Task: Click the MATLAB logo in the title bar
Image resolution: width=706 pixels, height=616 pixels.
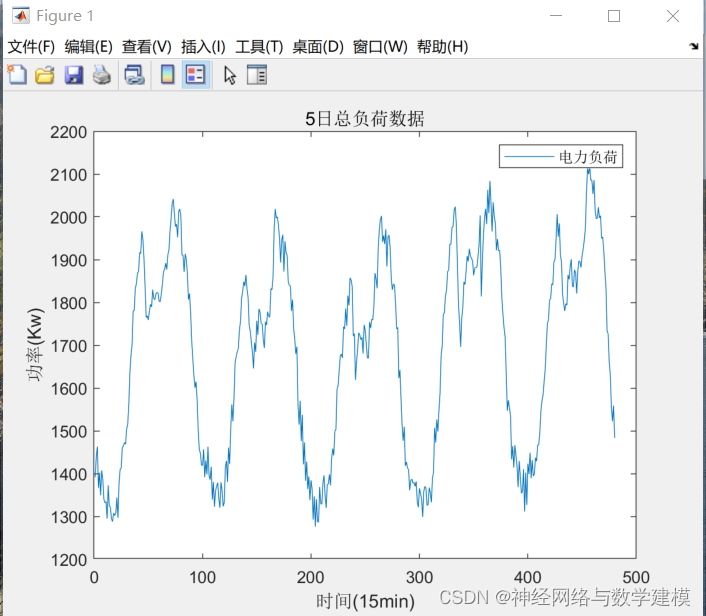Action: pyautogui.click(x=21, y=16)
